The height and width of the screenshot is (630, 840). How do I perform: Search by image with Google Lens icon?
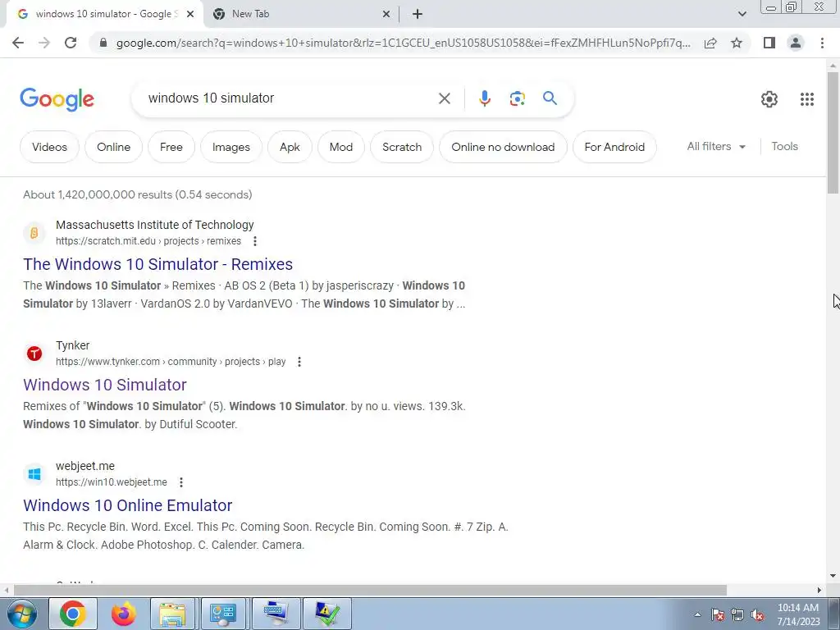517,98
